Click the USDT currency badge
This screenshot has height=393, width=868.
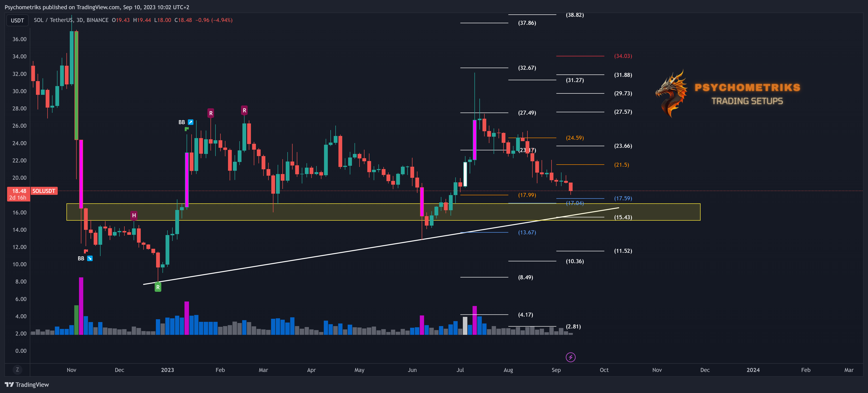coord(17,21)
